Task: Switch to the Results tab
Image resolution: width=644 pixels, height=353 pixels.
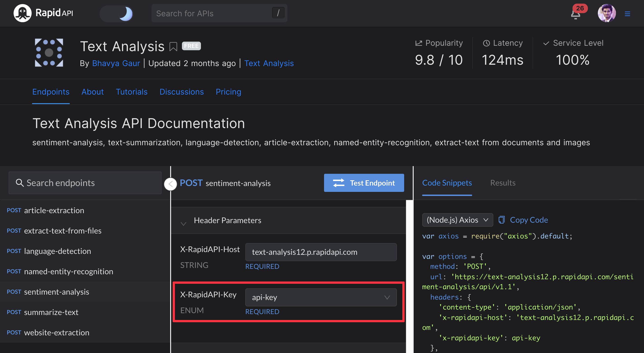Action: (503, 183)
